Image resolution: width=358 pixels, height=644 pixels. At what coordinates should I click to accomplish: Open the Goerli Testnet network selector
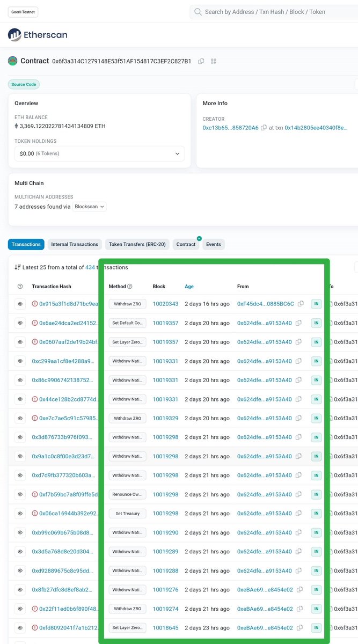click(23, 12)
